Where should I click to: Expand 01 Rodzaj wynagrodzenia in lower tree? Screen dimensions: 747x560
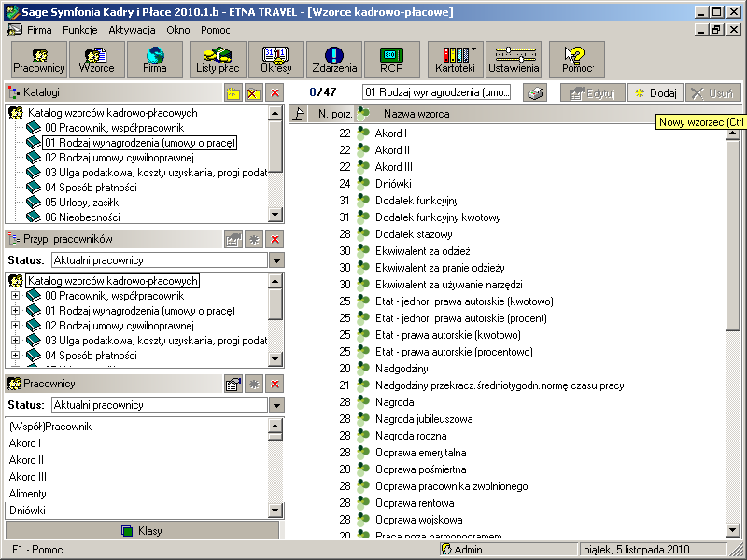click(x=15, y=311)
